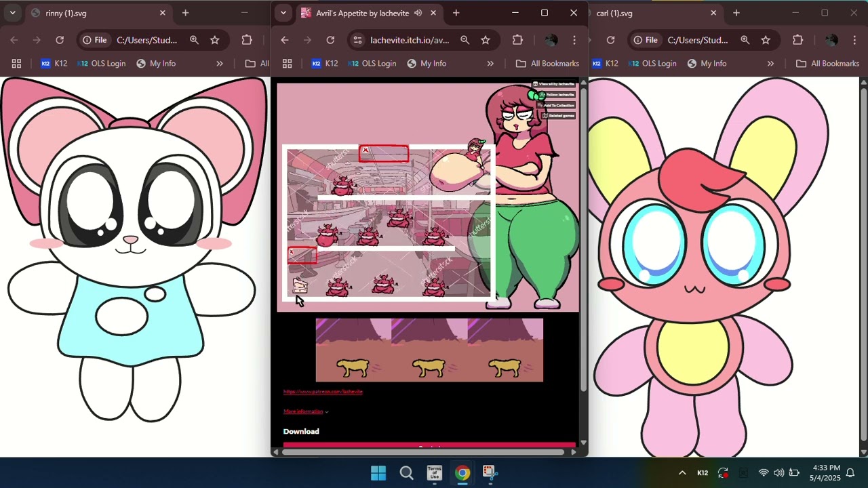The width and height of the screenshot is (868, 488).
Task: Expand bookmarks overflow chevron in rinny window
Action: pyautogui.click(x=220, y=64)
